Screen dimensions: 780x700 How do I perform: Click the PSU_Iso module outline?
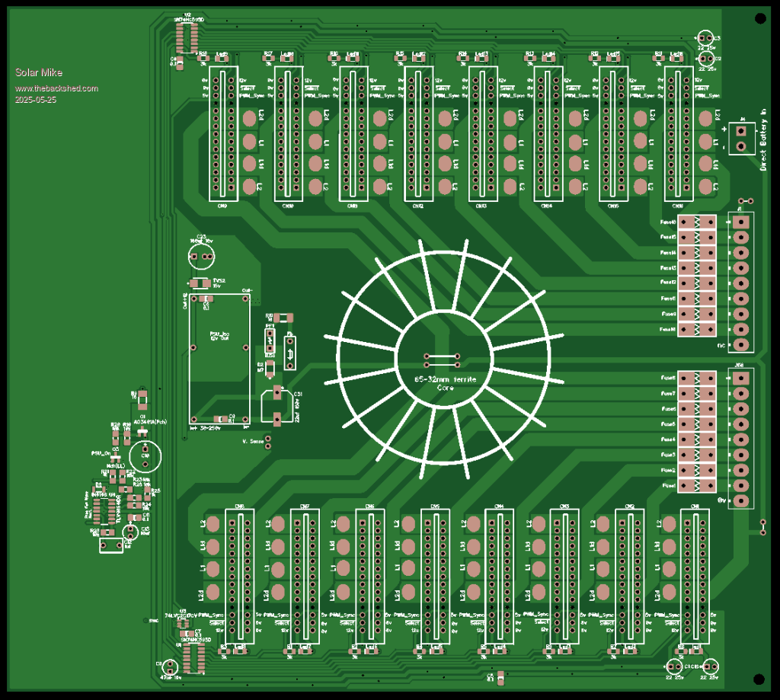pos(219,356)
